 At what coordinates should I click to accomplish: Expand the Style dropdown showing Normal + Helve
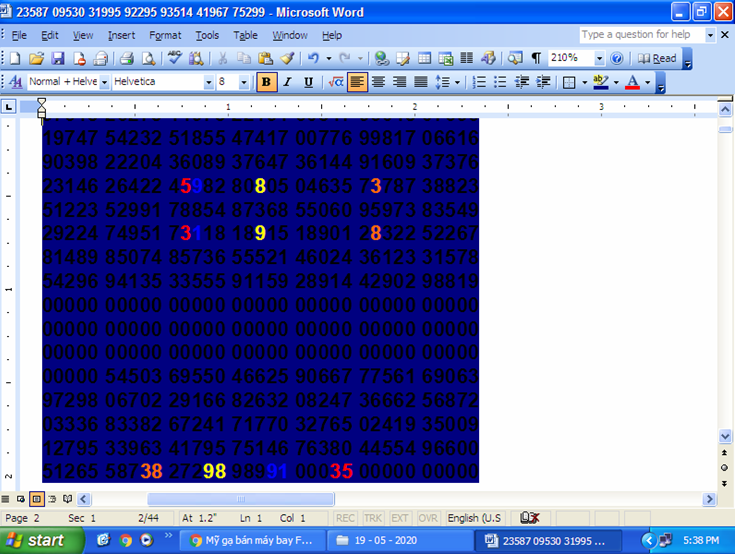click(104, 83)
